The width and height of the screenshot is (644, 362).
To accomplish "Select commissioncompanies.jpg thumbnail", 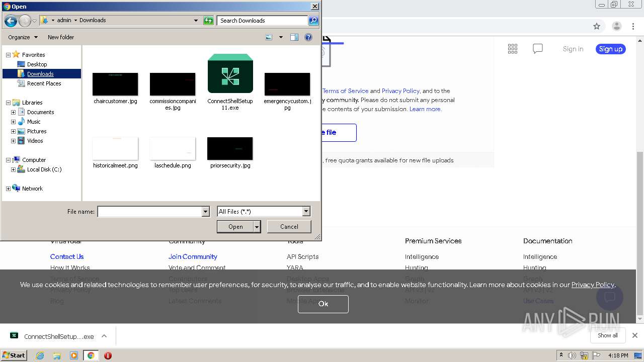I will (173, 84).
